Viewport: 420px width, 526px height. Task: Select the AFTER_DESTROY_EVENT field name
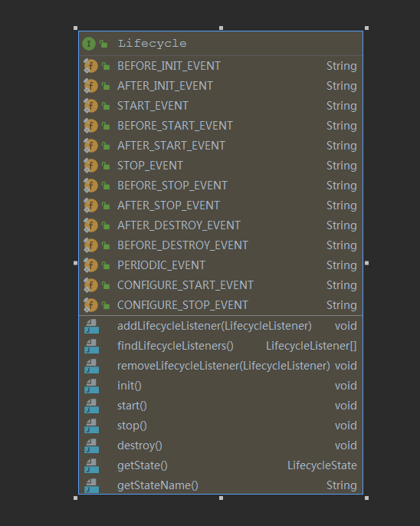click(x=179, y=225)
